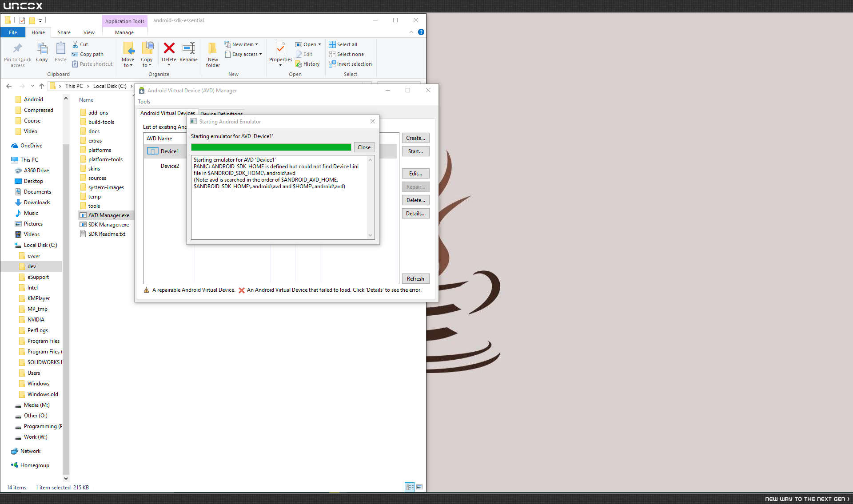This screenshot has width=853, height=504.
Task: Click the Cut scissors icon
Action: (75, 44)
